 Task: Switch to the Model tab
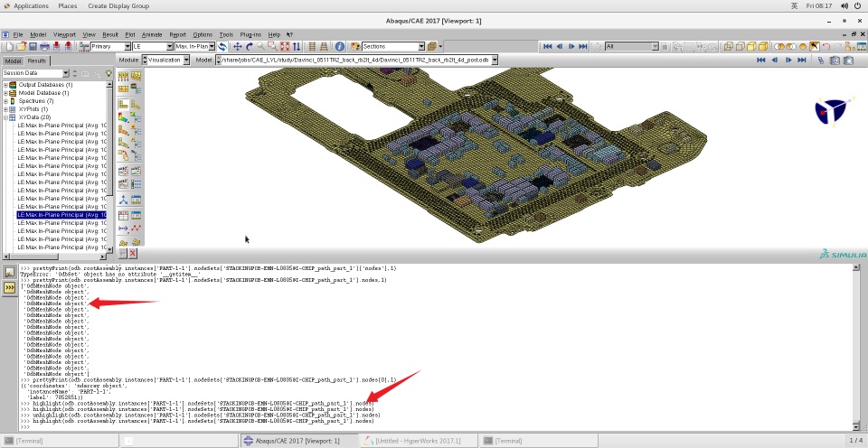pos(12,61)
